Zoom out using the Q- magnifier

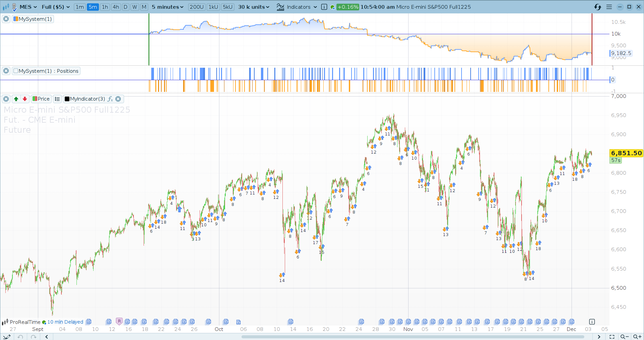625,337
